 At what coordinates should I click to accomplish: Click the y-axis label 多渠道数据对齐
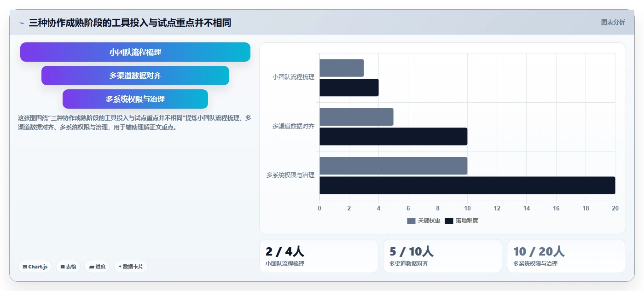(x=293, y=126)
